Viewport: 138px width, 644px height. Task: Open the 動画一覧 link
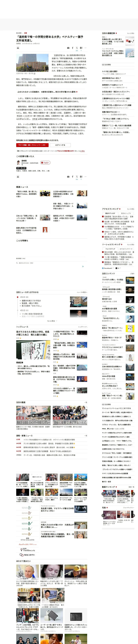[131, 487]
